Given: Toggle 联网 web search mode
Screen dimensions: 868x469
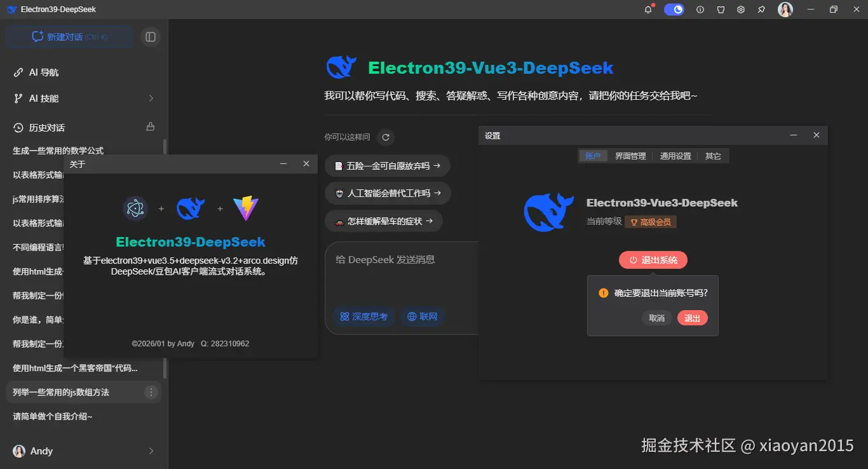Looking at the screenshot, I should click(422, 316).
